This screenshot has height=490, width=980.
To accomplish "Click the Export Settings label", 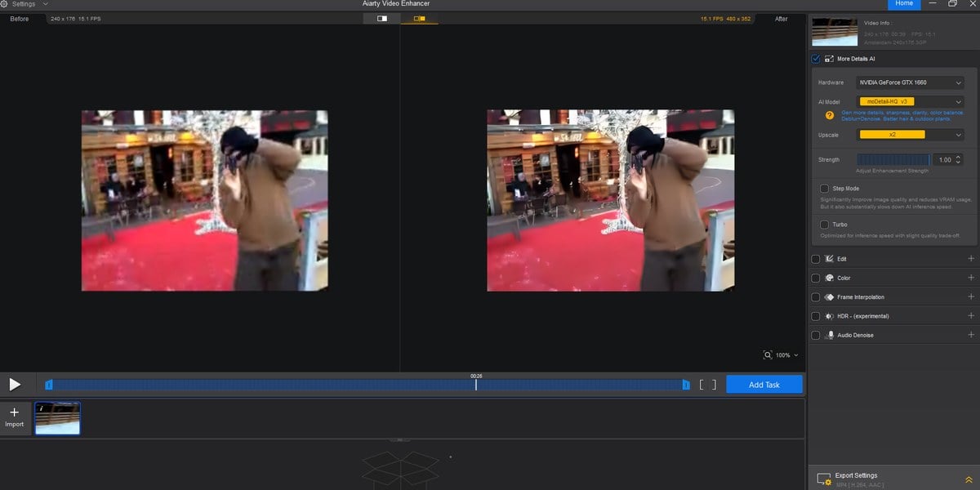I will point(857,475).
